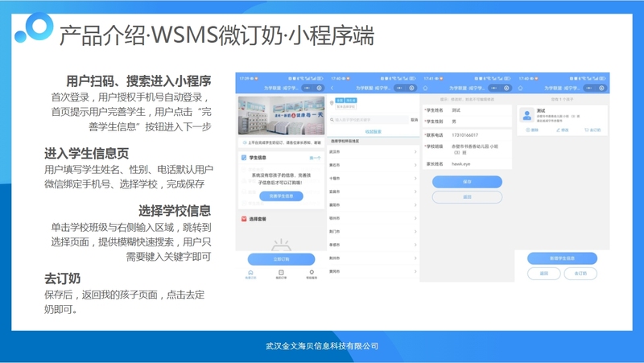Click the 家长姓名 field showing hawk.eye
Image resolution: width=644 pixels, height=363 pixels.
pos(467,164)
